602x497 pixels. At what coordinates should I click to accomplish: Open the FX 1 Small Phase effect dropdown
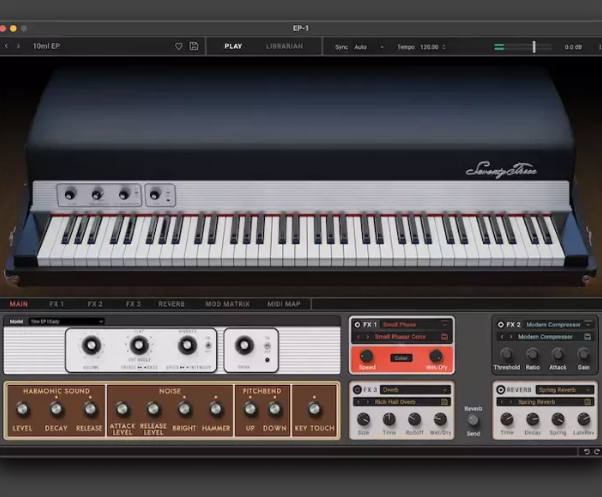415,325
